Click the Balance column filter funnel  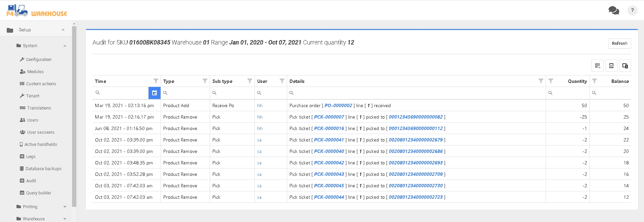click(595, 81)
